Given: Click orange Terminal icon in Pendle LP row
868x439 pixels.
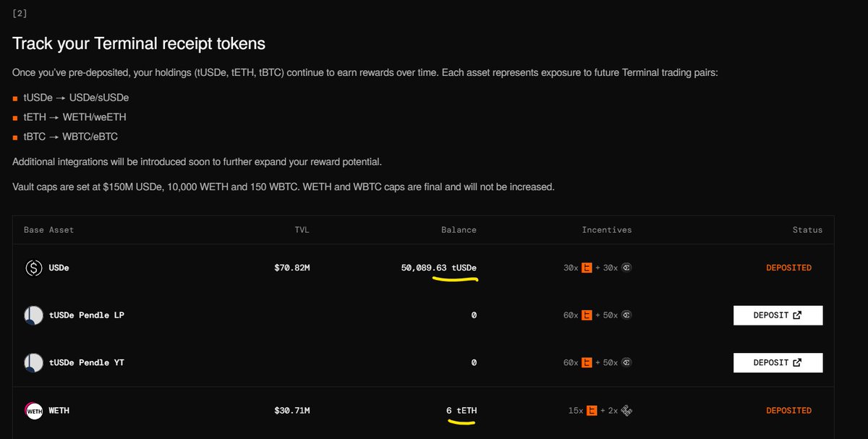Looking at the screenshot, I should tap(587, 315).
